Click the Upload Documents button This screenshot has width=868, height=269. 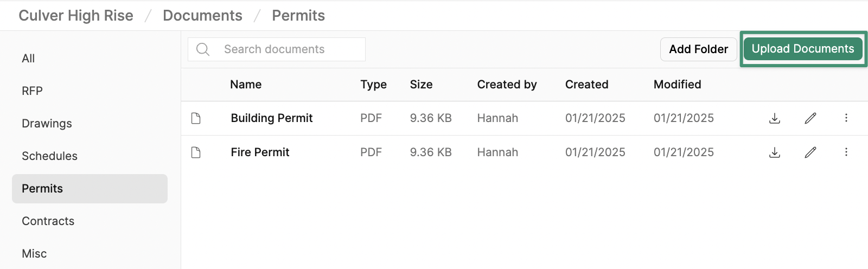pyautogui.click(x=803, y=49)
